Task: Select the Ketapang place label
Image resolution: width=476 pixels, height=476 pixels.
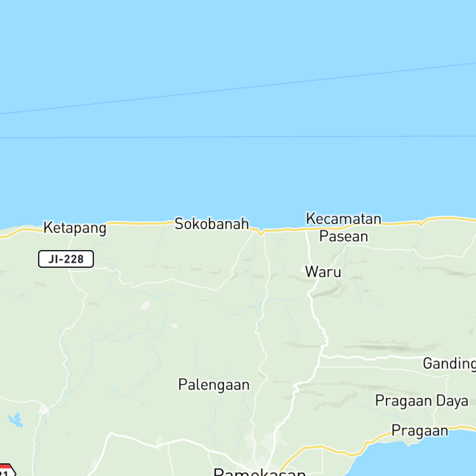Action: click(x=75, y=228)
